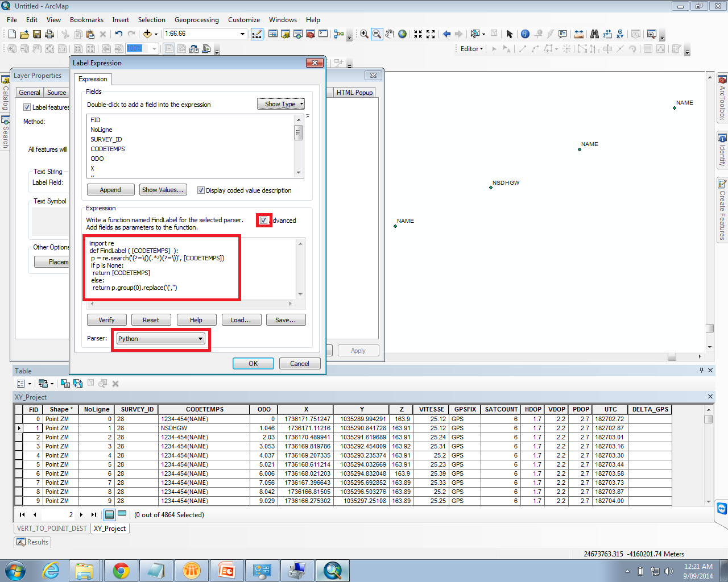Confirm Label Expression with OK
The height and width of the screenshot is (582, 728).
click(253, 364)
